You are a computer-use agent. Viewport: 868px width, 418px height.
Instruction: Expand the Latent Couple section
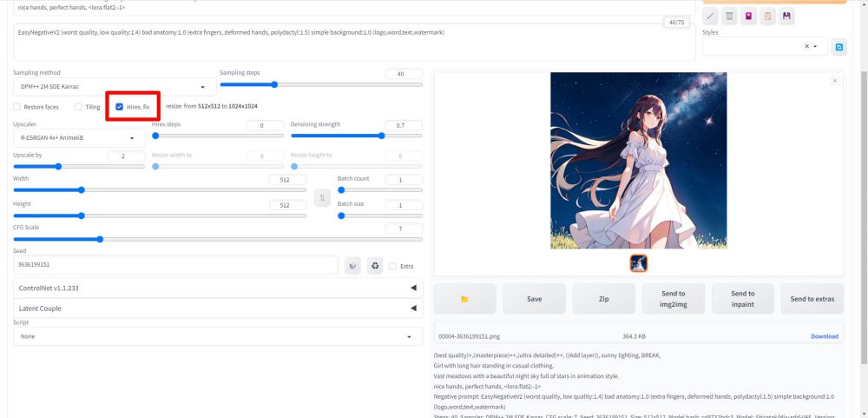pos(217,309)
